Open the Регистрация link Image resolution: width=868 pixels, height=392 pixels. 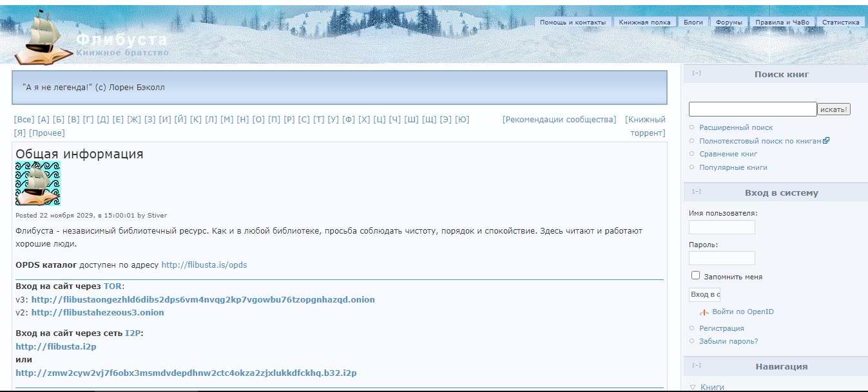(722, 328)
